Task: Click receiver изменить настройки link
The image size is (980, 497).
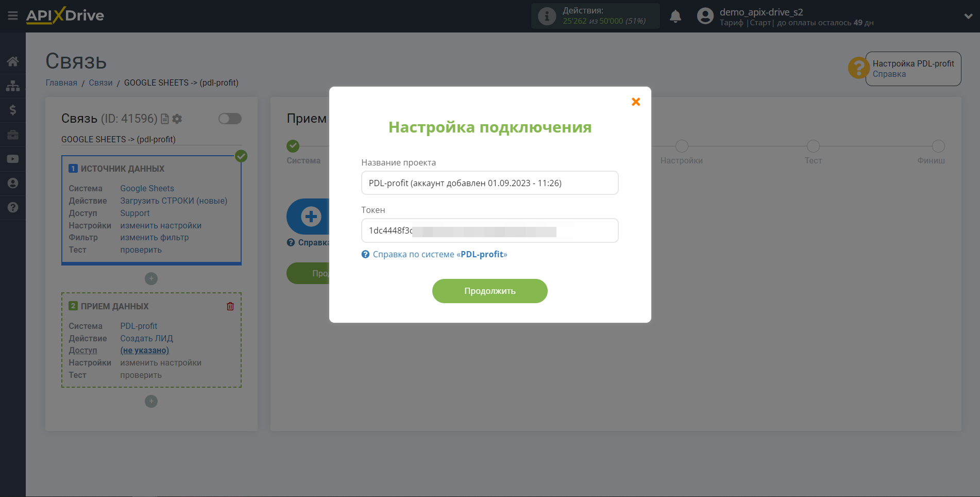Action: 161,362
